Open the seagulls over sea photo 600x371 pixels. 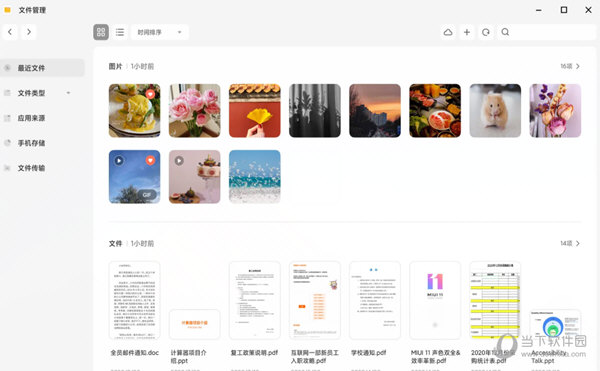[254, 177]
